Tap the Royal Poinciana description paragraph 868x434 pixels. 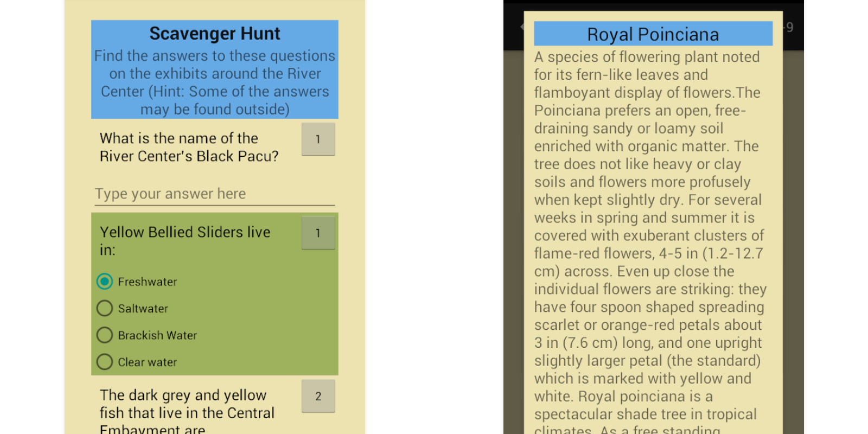(x=649, y=244)
